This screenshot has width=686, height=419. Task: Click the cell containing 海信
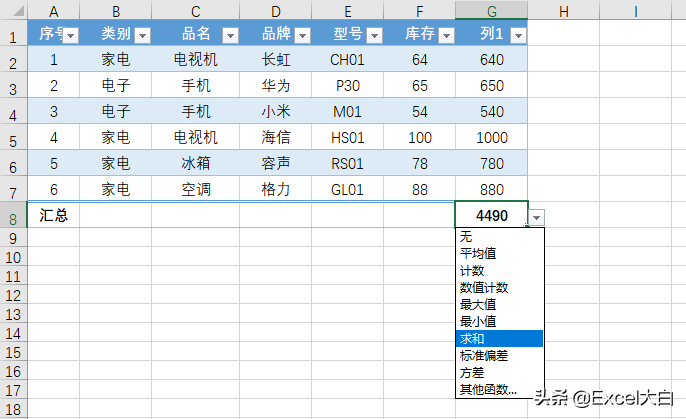[x=276, y=137]
